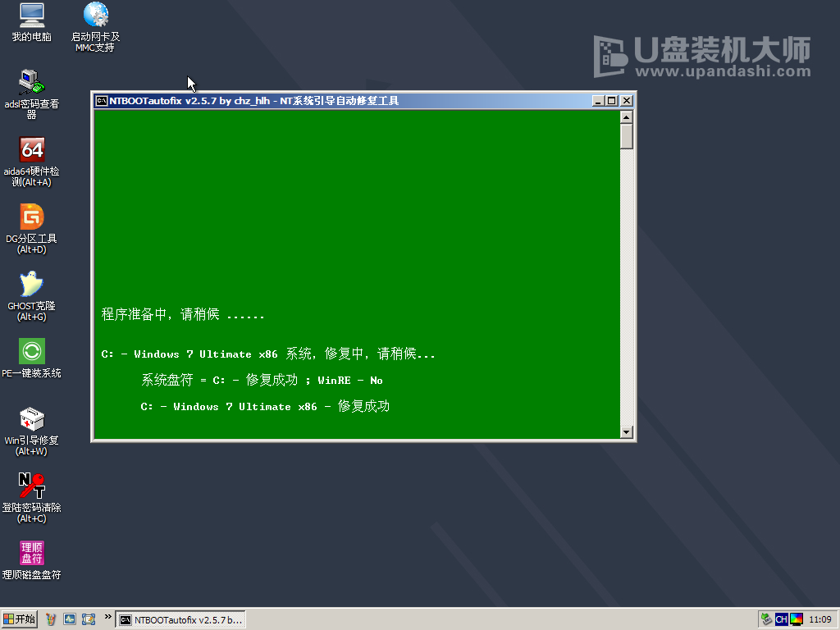Launch 登陆密码清除 password reset tool
840x630 pixels.
[31, 486]
